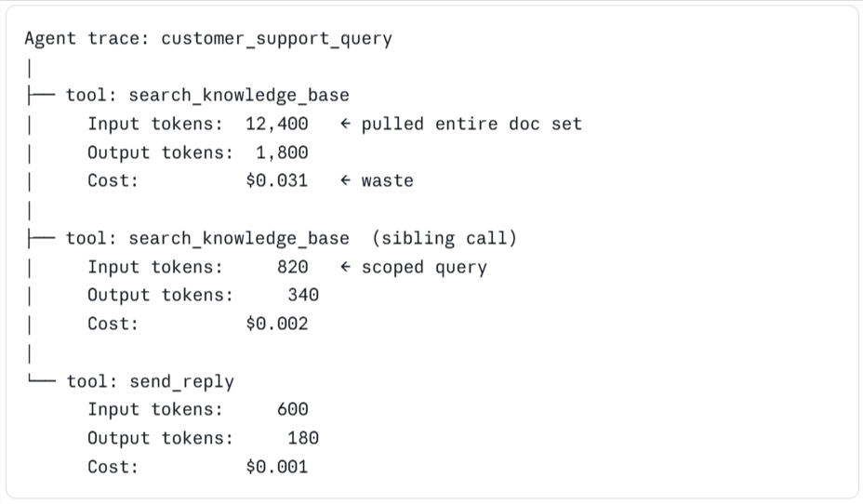The image size is (863, 504).
Task: Click the "scoped query" annotation text
Action: pos(424,267)
